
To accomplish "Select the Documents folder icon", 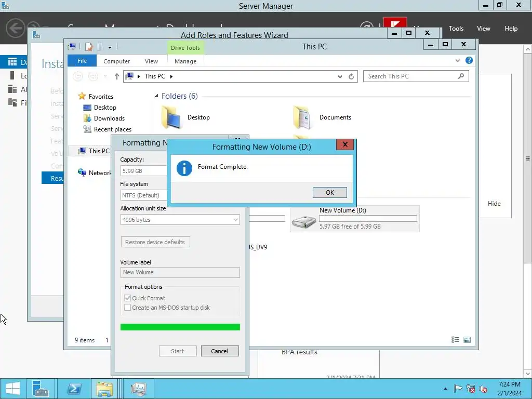I will click(302, 117).
